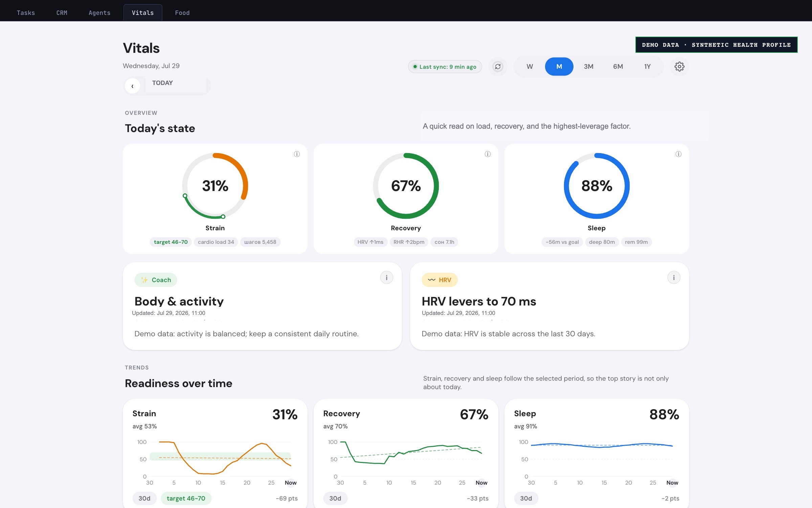The image size is (812, 508).
Task: Select the W weekly range
Action: click(530, 67)
